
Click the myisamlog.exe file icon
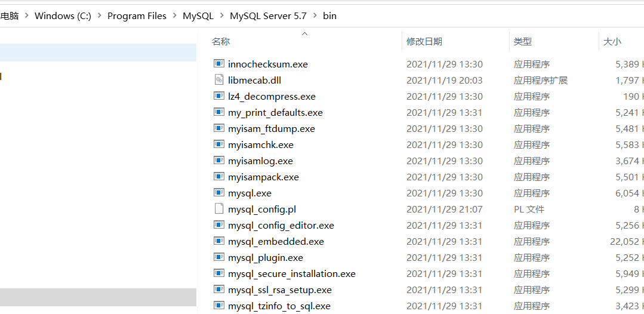point(219,161)
